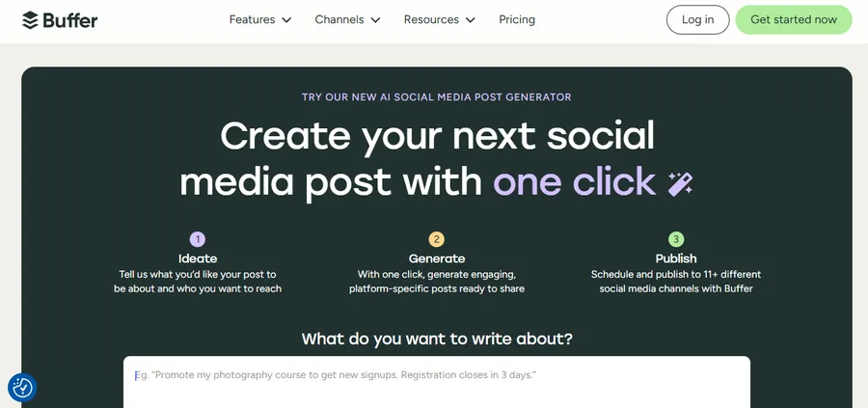Click the step 3 Publish badge
This screenshot has height=408, width=868.
tap(676, 239)
